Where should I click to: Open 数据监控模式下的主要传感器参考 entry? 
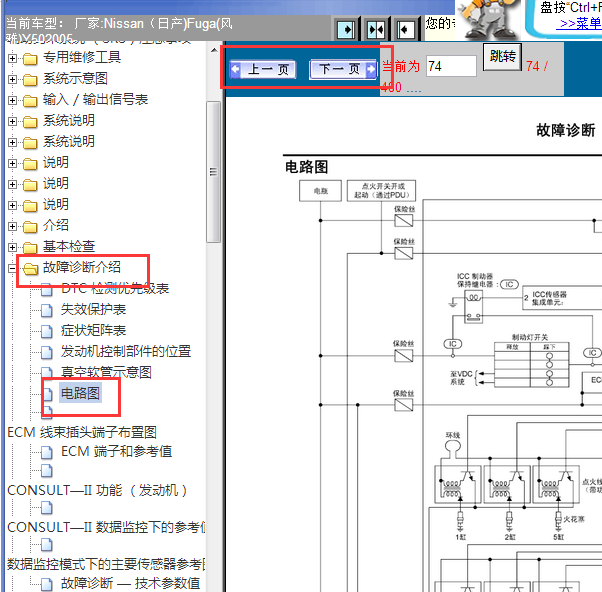point(106,564)
